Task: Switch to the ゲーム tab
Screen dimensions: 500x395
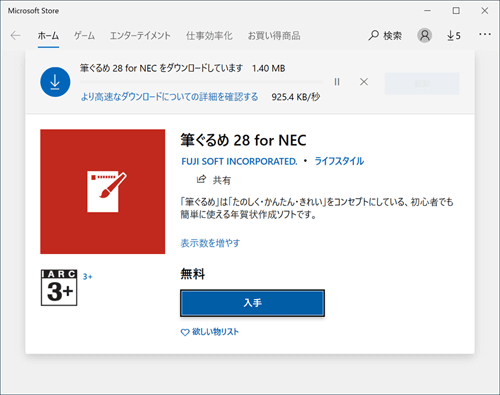Action: click(x=84, y=36)
